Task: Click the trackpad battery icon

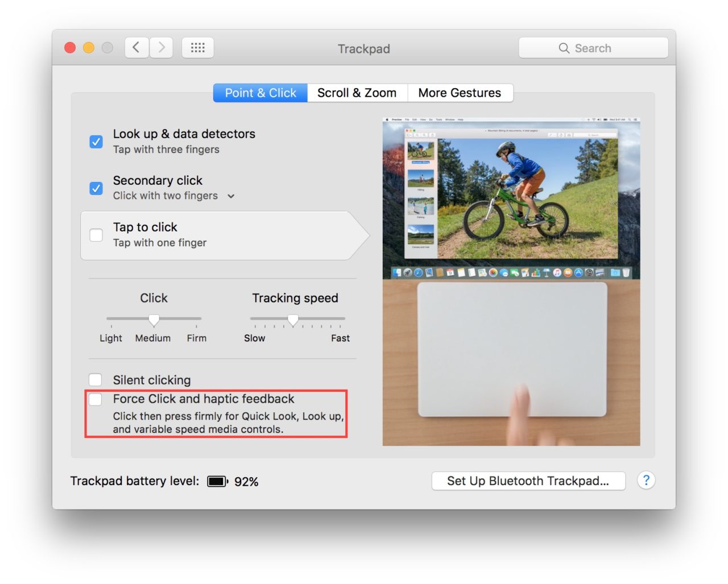Action: coord(218,482)
